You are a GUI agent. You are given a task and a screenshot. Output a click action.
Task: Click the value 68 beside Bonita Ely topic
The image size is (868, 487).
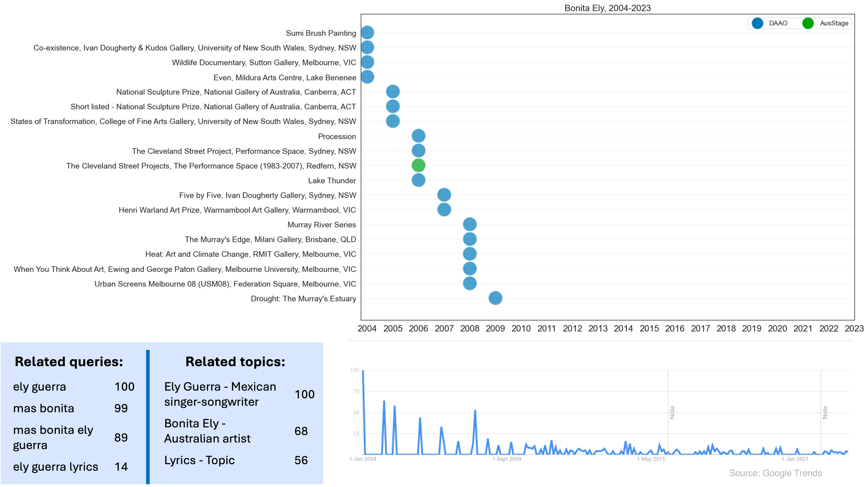coord(301,431)
